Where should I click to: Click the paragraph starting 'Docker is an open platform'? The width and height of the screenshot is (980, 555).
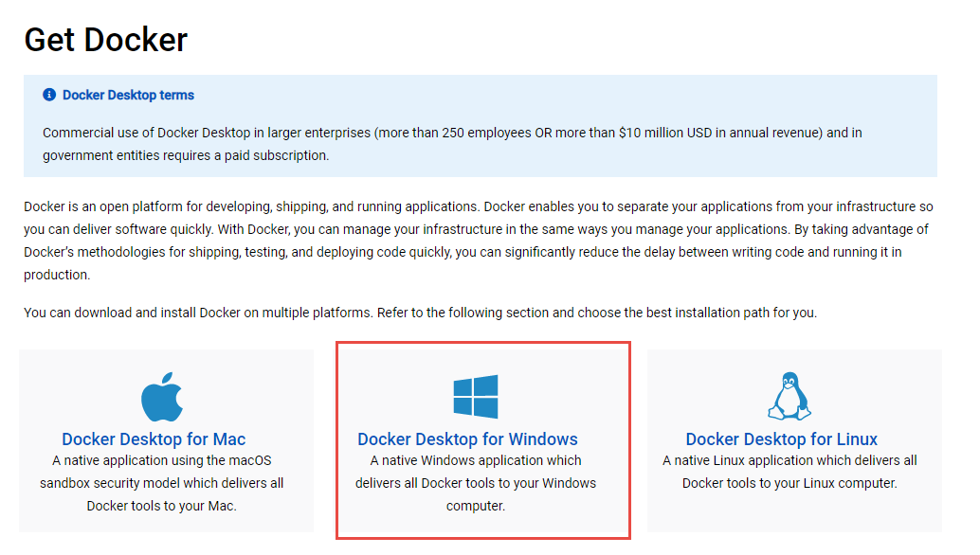point(479,241)
